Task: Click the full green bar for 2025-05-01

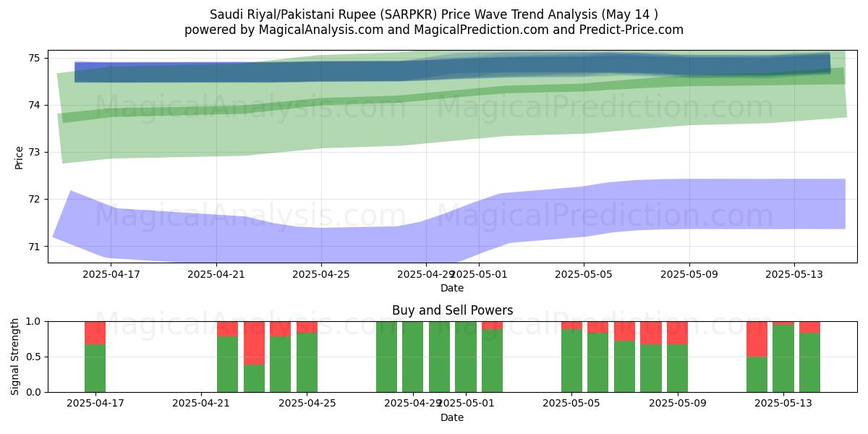Action: (466, 357)
